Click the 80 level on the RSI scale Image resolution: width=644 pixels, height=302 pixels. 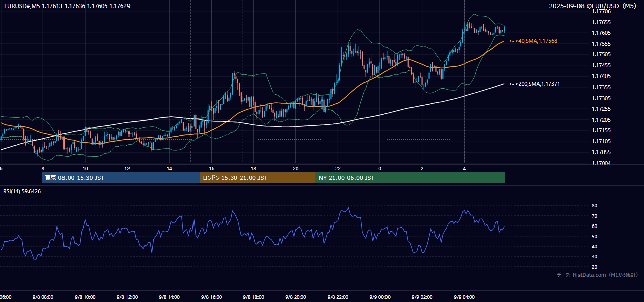(x=594, y=206)
